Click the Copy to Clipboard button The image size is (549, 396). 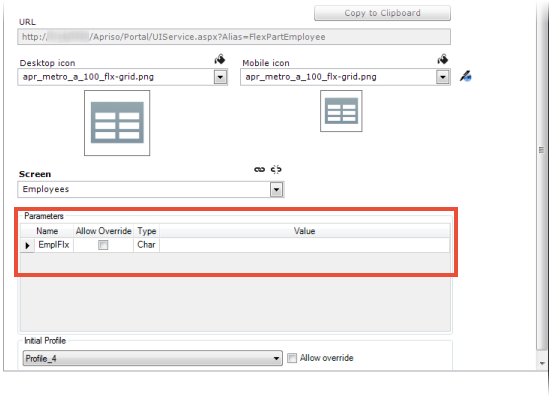[382, 13]
